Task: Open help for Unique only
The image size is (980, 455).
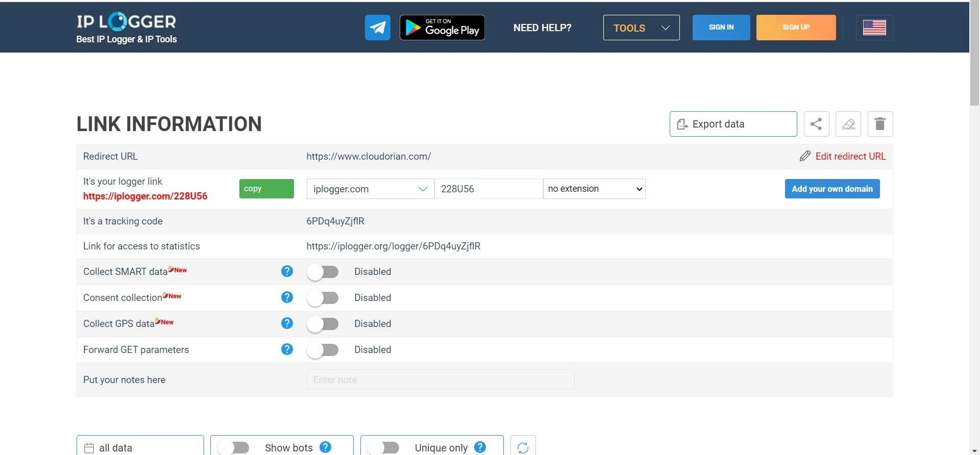Action: pyautogui.click(x=480, y=447)
